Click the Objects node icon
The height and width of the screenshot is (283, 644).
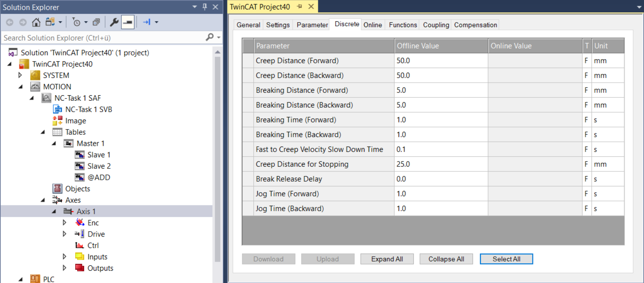[x=58, y=189]
